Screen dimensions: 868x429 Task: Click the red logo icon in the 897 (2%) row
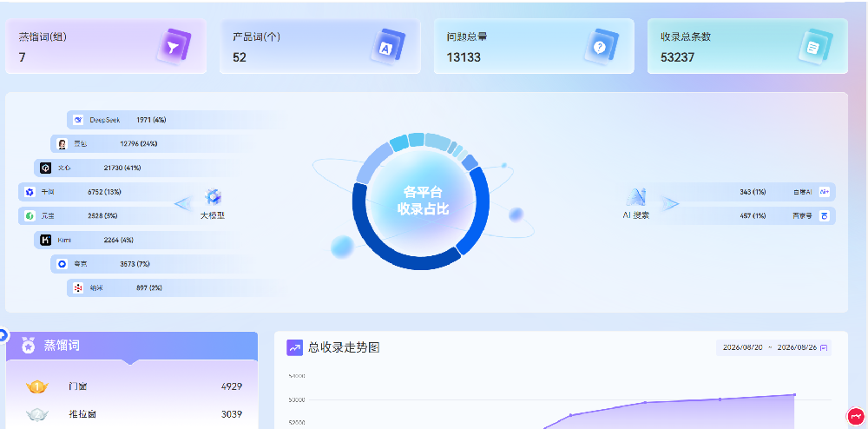click(x=78, y=287)
